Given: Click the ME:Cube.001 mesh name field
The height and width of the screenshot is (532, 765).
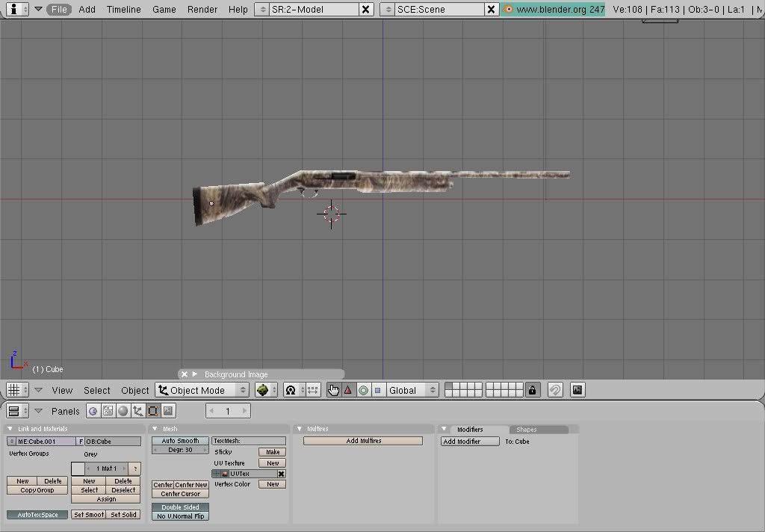Looking at the screenshot, I should 46,442.
